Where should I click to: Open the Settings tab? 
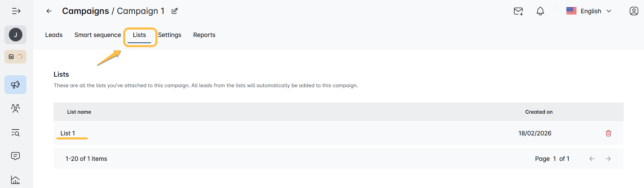[170, 35]
